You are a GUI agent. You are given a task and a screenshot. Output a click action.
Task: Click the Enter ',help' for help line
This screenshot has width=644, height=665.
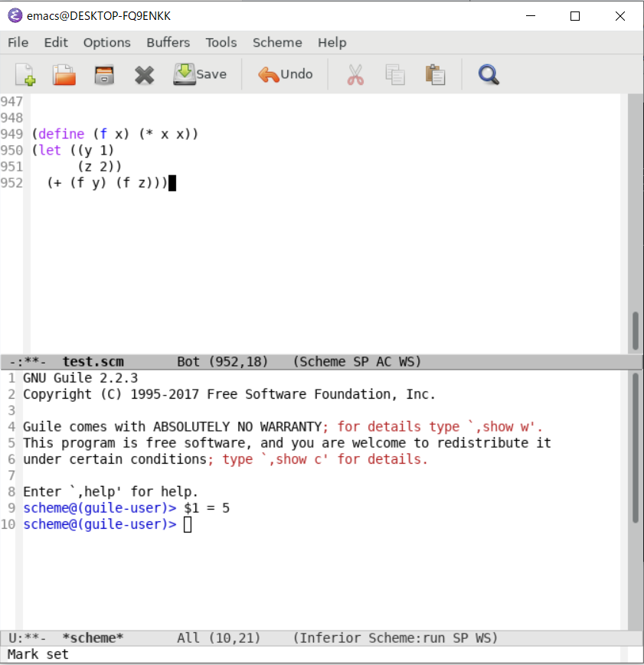[110, 492]
